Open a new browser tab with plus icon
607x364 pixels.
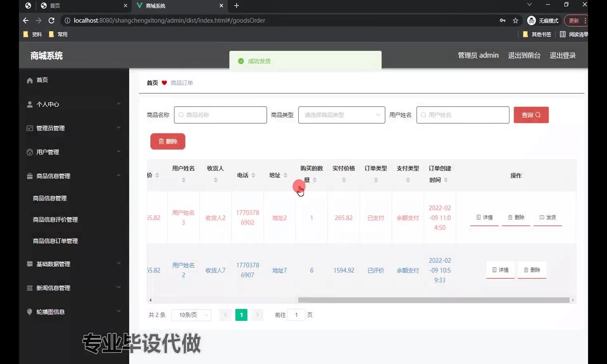click(236, 6)
